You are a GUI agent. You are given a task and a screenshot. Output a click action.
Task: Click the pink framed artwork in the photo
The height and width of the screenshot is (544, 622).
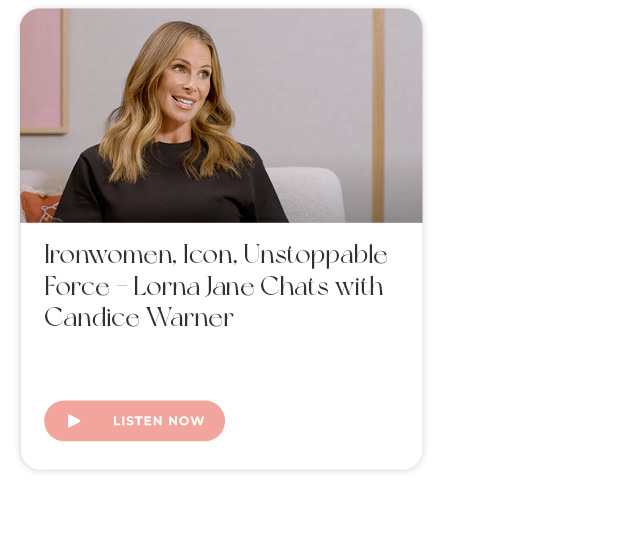(44, 71)
